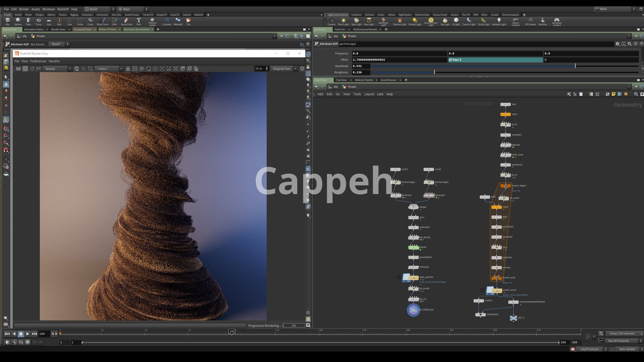
Task: Click the L-System shelf tool
Action: 166,21
